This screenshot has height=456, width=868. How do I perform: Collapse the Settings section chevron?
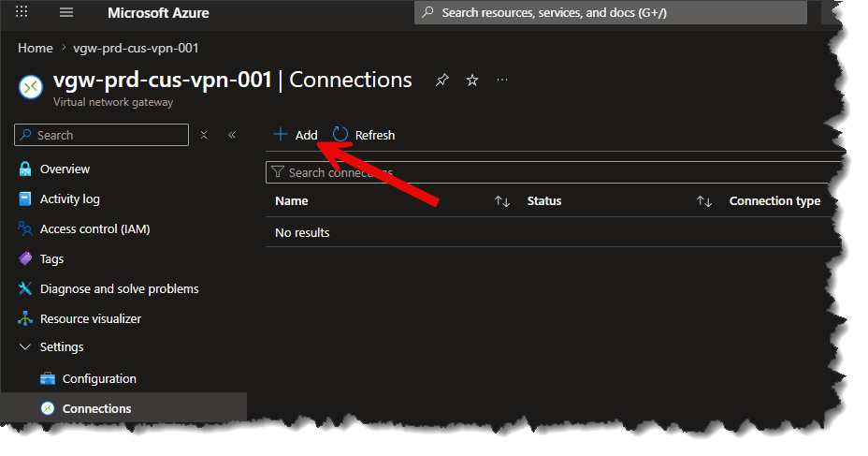point(25,346)
